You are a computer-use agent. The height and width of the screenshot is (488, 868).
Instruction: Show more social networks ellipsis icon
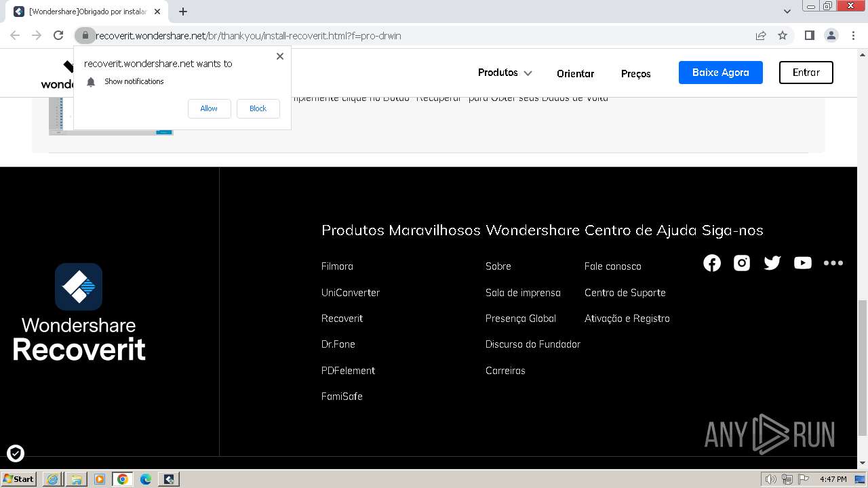click(x=833, y=263)
